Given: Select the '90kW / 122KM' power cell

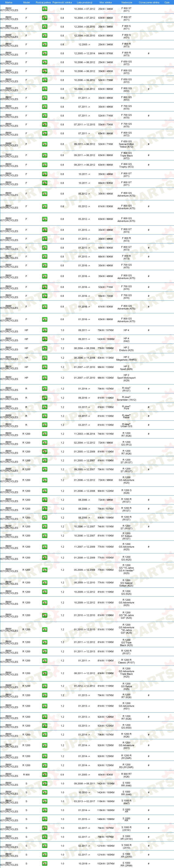Looking at the screenshot, I should click(x=105, y=491).
